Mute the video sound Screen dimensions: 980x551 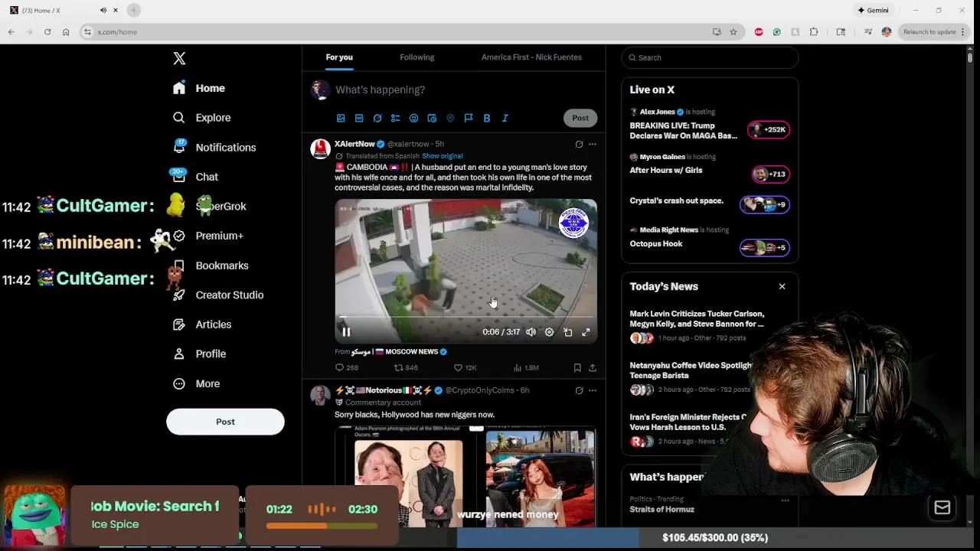coord(531,332)
